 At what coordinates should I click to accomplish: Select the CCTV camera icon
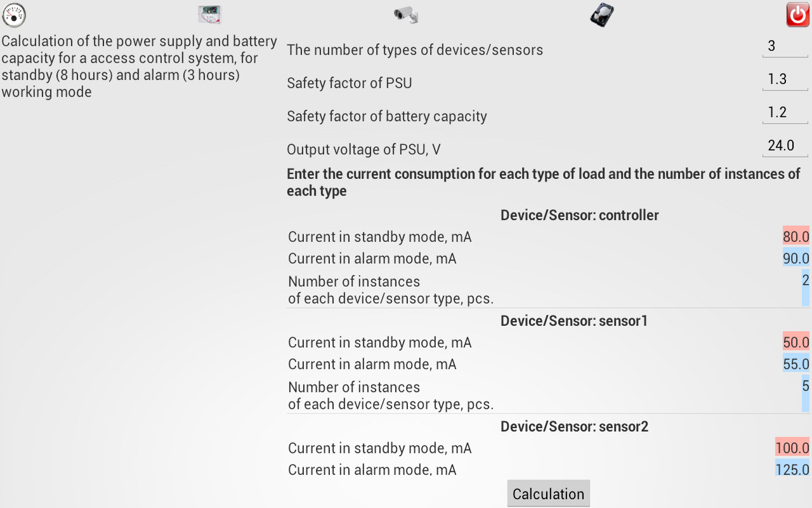(x=406, y=15)
